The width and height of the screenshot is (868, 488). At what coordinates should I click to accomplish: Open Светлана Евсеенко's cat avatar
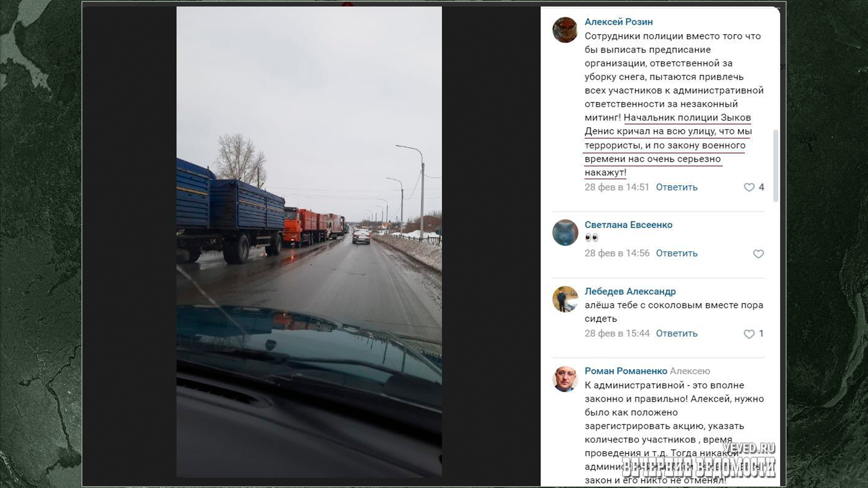tap(565, 232)
